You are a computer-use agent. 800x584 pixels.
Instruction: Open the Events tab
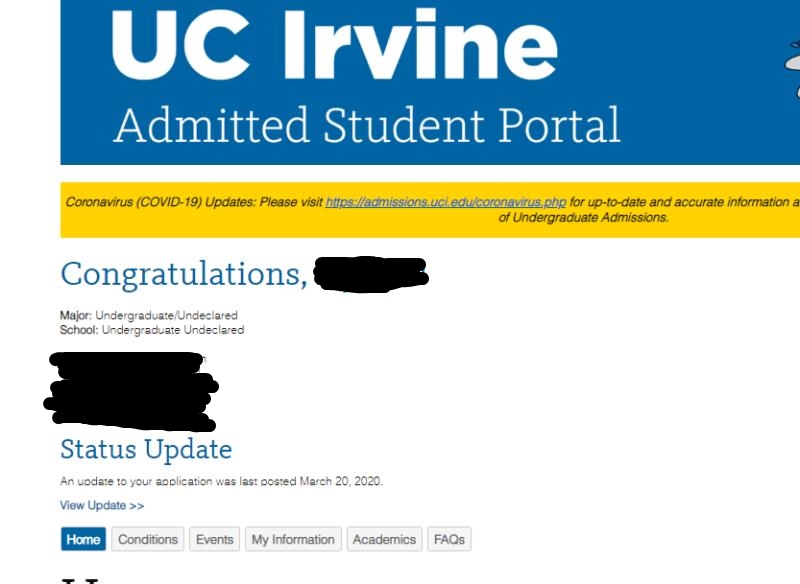click(214, 539)
